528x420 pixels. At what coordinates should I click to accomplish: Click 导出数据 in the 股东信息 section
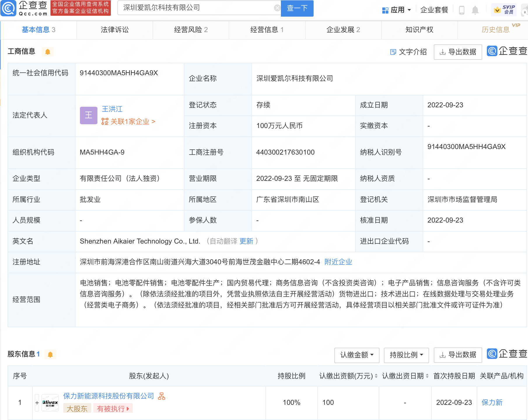[x=458, y=355]
